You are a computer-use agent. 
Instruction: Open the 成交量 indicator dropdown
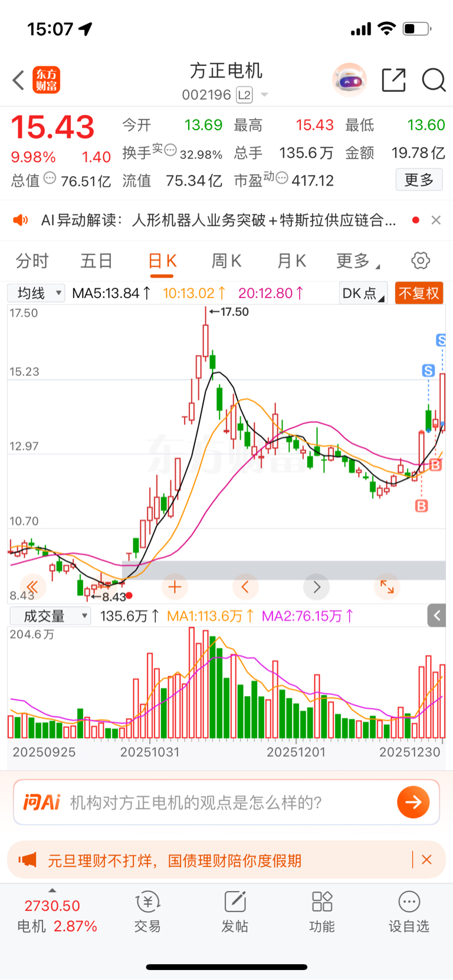tap(50, 616)
